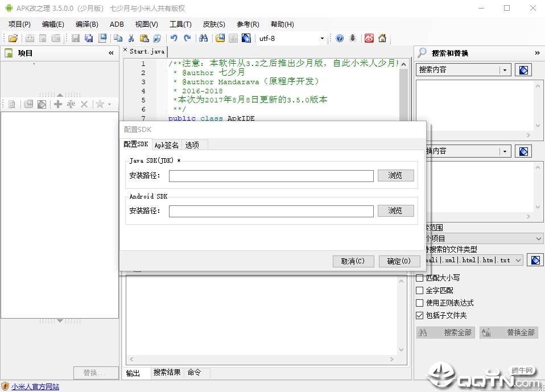This screenshot has width=545, height=392.
Task: Click the yellow folder icon beside the binoculars
Action: [220, 38]
